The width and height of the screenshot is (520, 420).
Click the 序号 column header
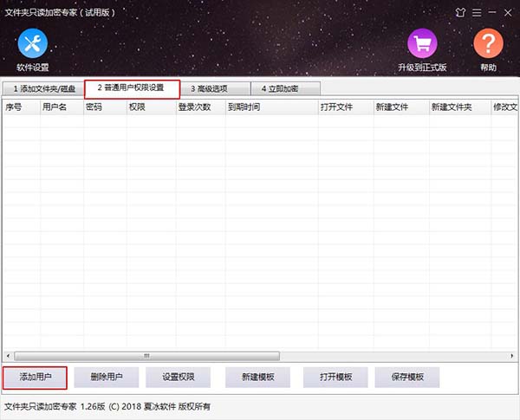coord(22,107)
